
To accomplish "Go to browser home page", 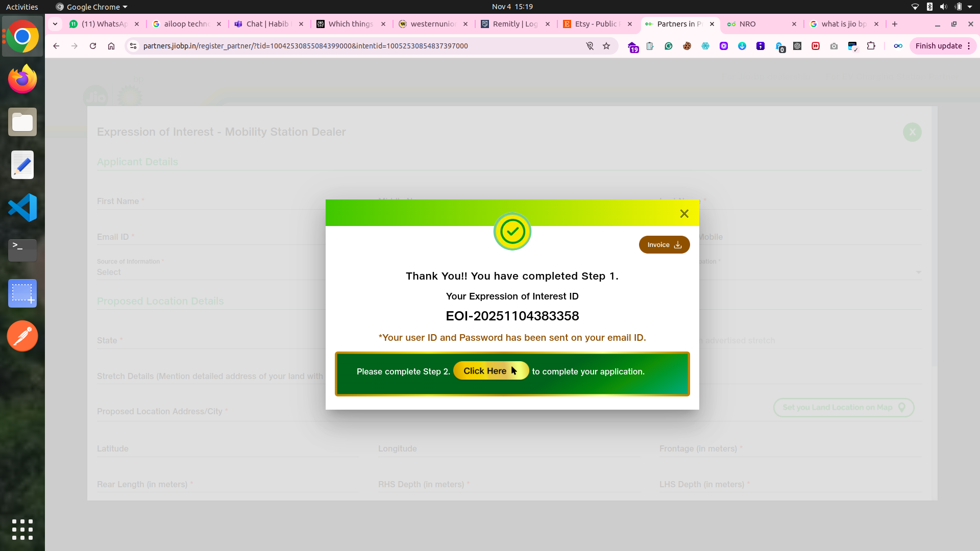I will pyautogui.click(x=111, y=46).
